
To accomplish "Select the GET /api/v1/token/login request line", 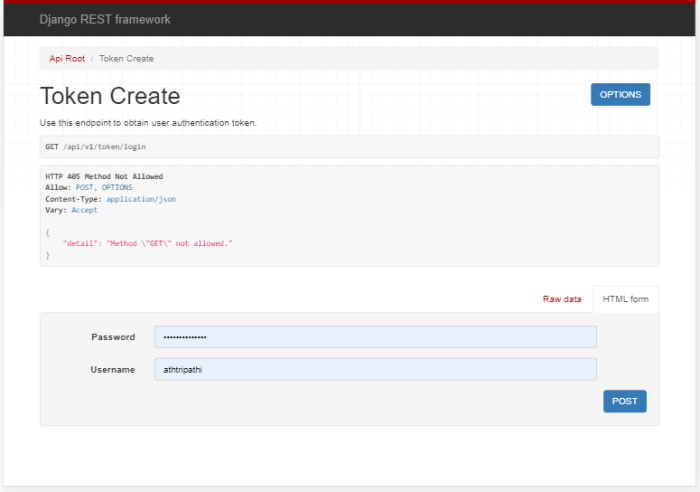I will click(x=96, y=146).
